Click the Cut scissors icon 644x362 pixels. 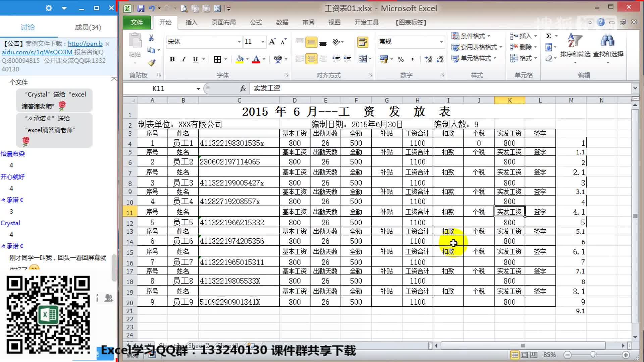tap(151, 38)
